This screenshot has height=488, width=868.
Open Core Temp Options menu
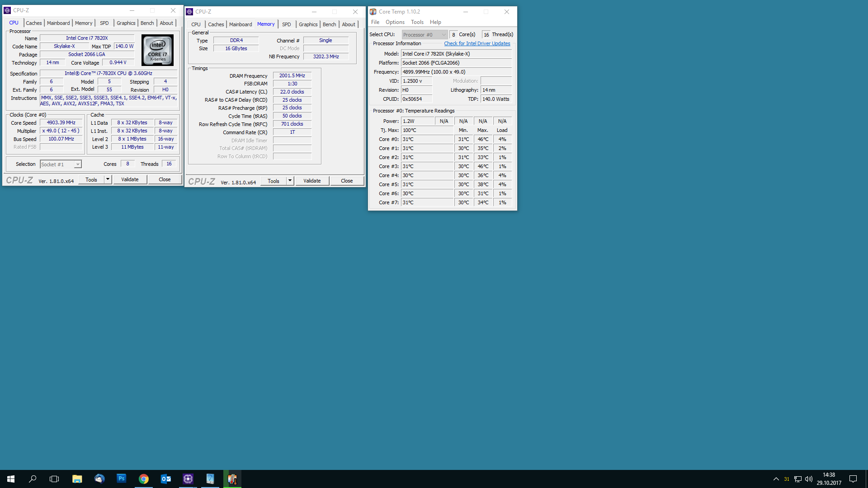(395, 22)
